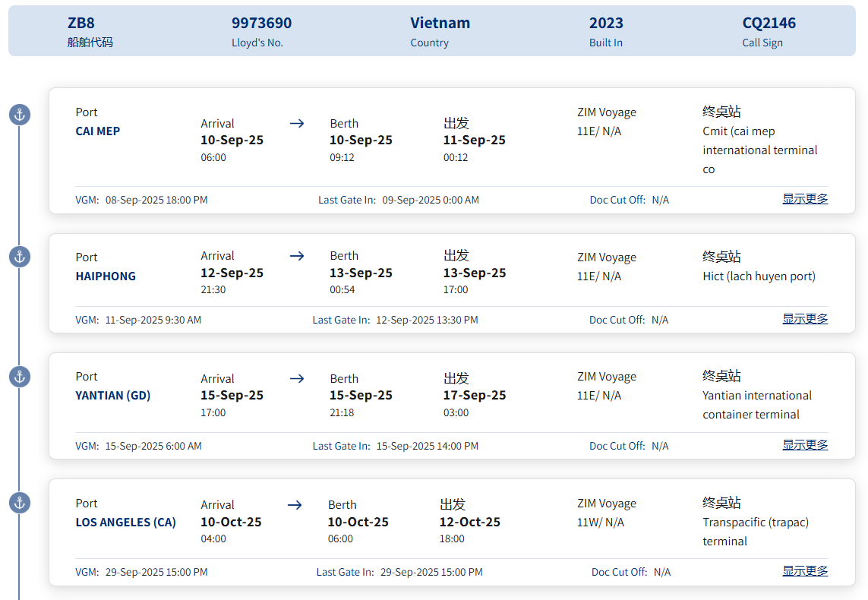The image size is (868, 600).
Task: Click the anchor icon beside Cai Mep
Action: click(19, 115)
